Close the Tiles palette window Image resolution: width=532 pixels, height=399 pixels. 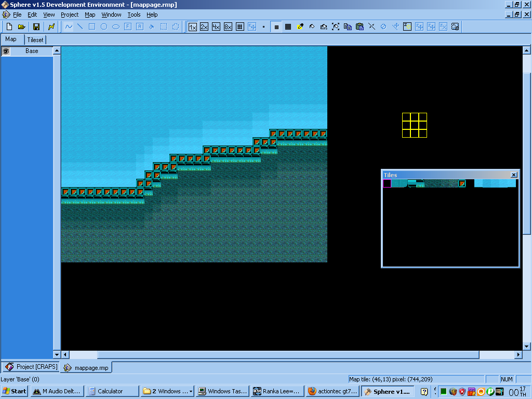514,175
